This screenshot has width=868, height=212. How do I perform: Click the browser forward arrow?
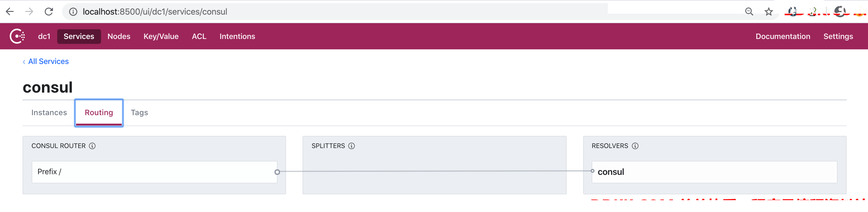coord(29,12)
